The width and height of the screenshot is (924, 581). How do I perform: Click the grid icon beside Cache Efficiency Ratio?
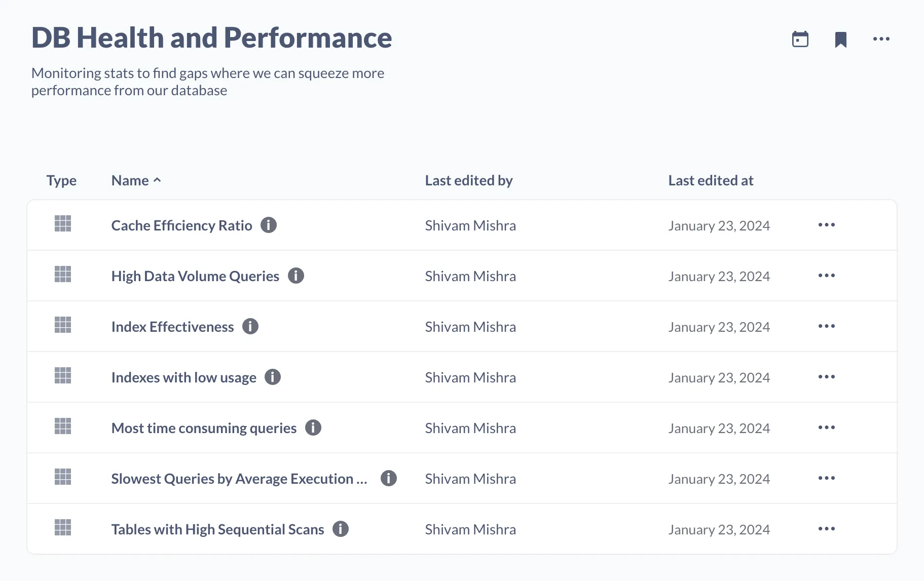click(x=62, y=224)
